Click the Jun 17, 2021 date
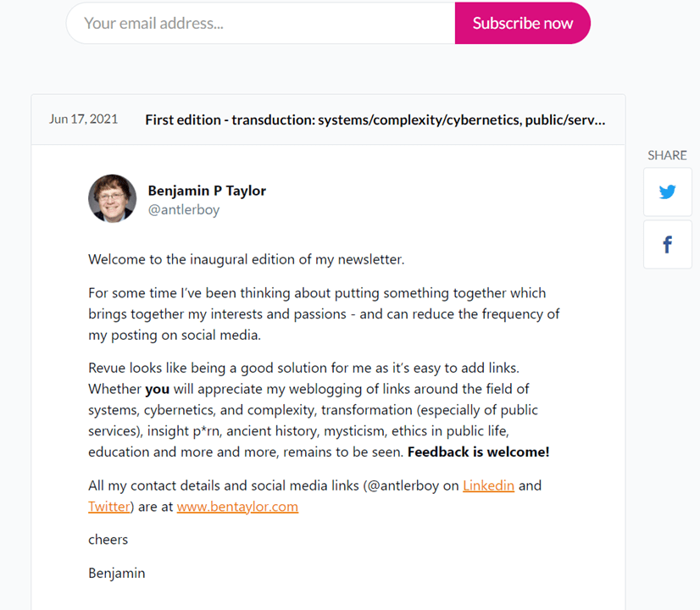 [83, 119]
